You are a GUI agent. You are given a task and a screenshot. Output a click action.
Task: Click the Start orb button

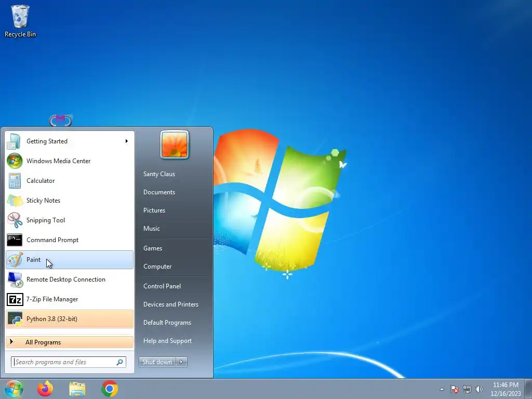click(x=14, y=389)
